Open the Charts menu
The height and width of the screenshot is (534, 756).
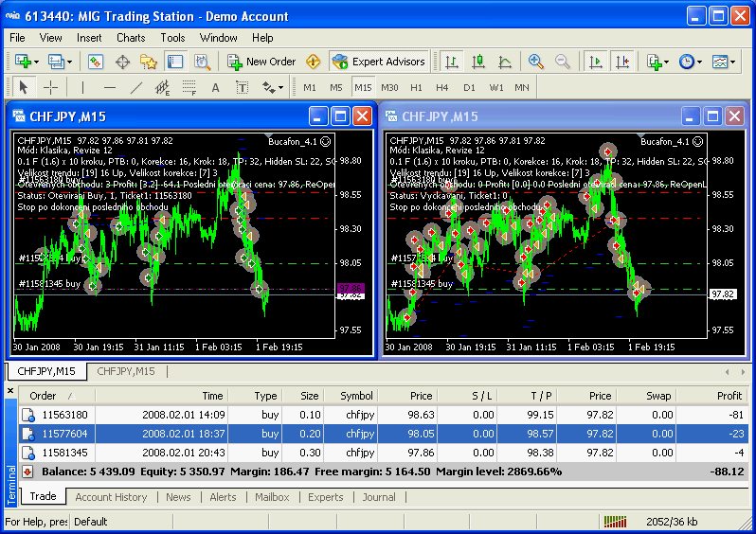point(131,38)
